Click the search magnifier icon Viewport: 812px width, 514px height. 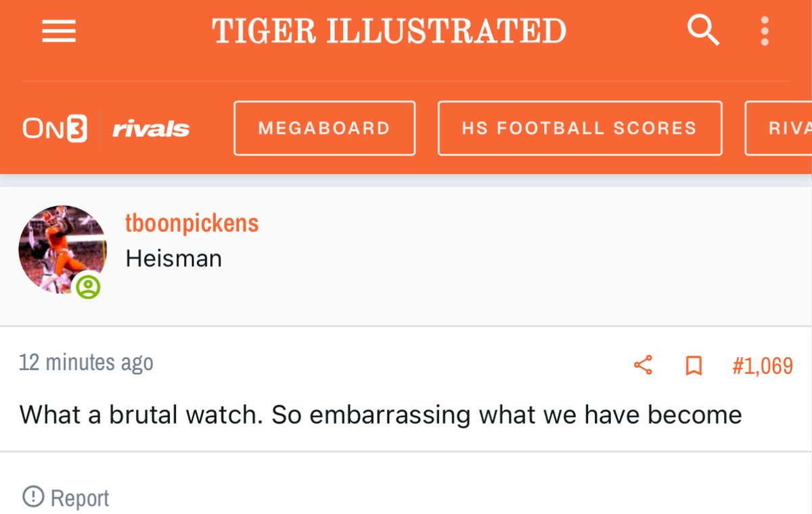pos(703,30)
